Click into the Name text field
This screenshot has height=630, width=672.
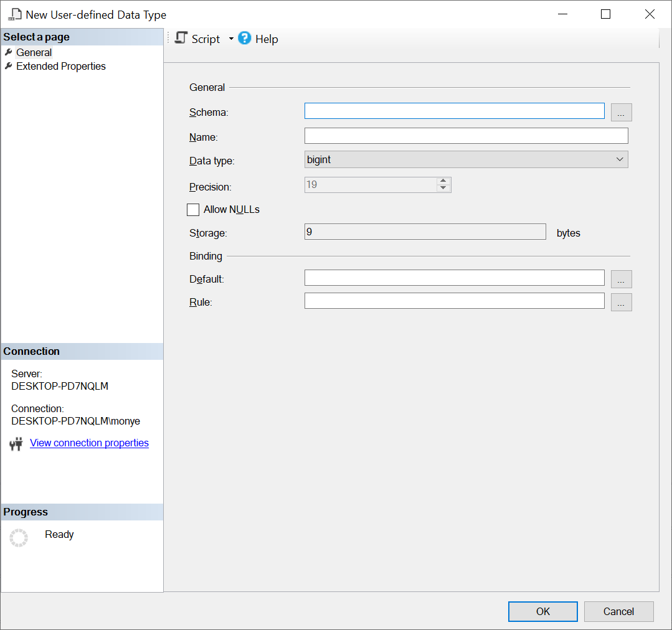[x=466, y=136]
